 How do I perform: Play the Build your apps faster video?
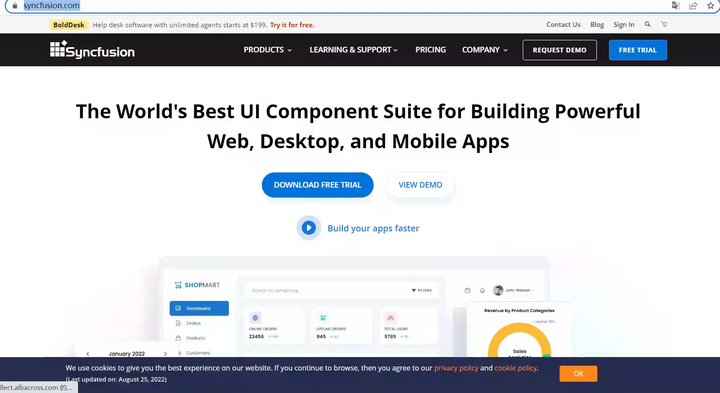tap(309, 228)
